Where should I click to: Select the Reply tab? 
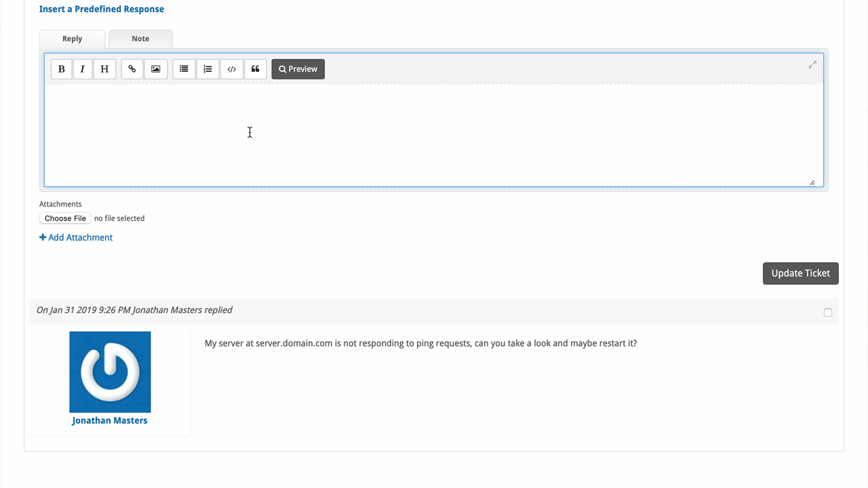point(72,39)
